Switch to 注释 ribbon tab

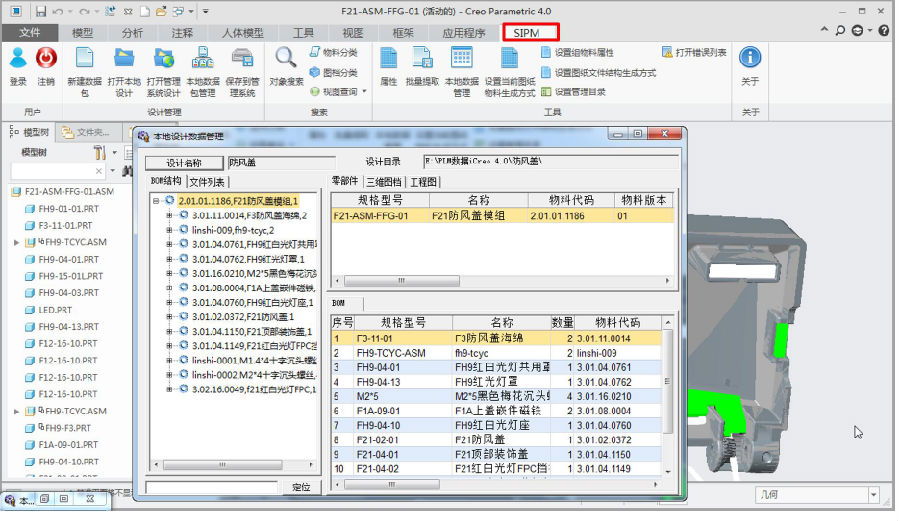[x=182, y=33]
